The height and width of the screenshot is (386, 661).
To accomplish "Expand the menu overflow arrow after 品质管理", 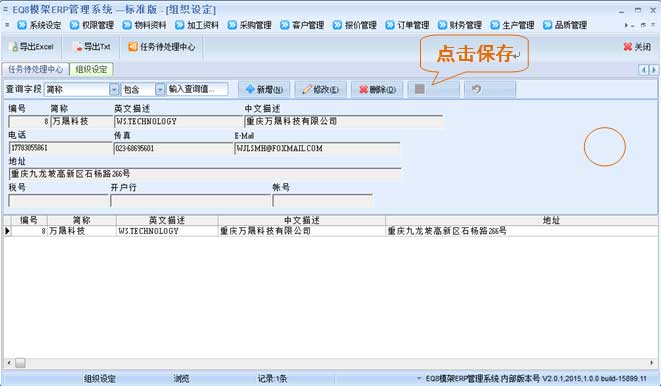I will point(626,25).
